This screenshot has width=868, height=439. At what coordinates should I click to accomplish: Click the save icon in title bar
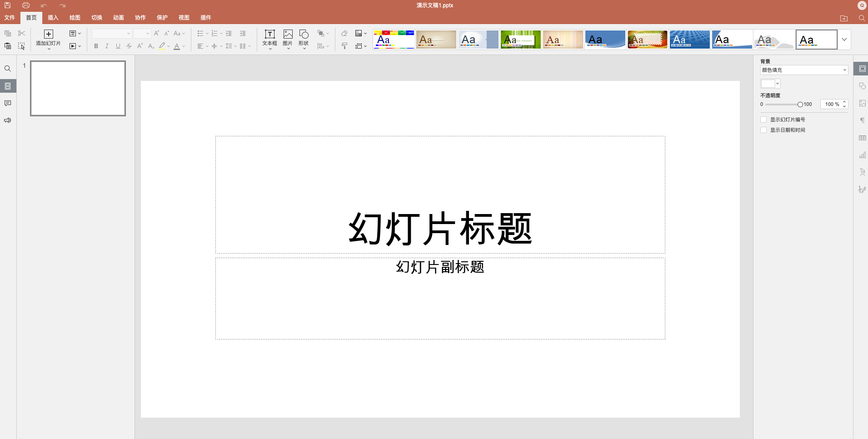8,5
